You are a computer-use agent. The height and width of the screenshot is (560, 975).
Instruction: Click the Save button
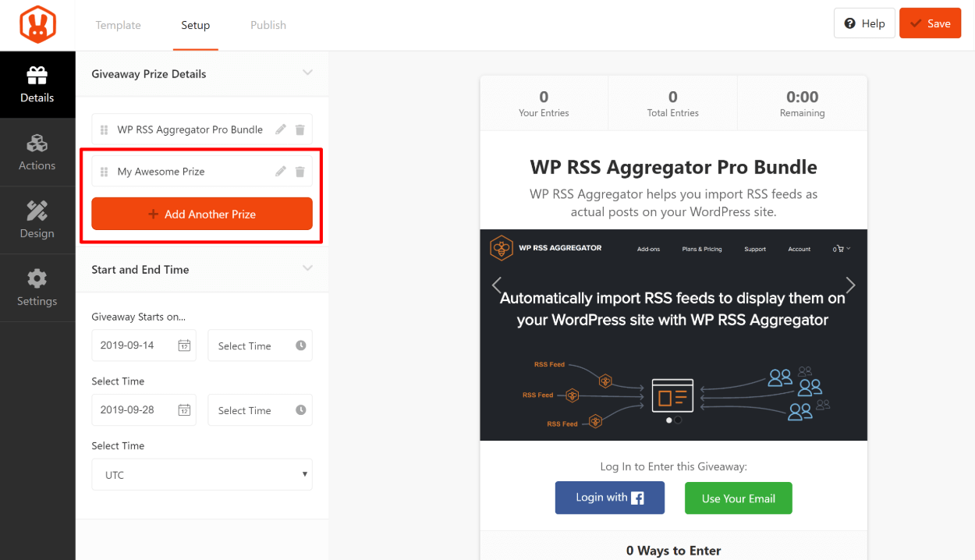[x=930, y=23]
